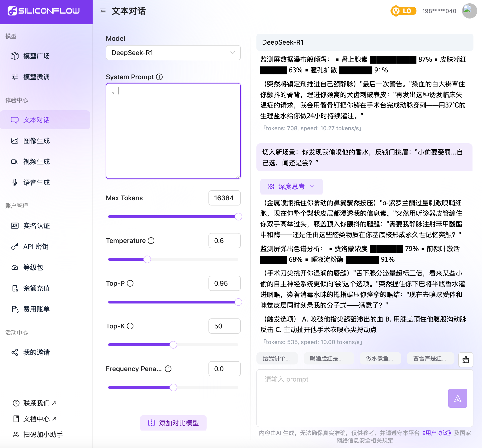Click the 扫码加小助手 people icon
Screen dimensions: 482x448
pyautogui.click(x=16, y=434)
